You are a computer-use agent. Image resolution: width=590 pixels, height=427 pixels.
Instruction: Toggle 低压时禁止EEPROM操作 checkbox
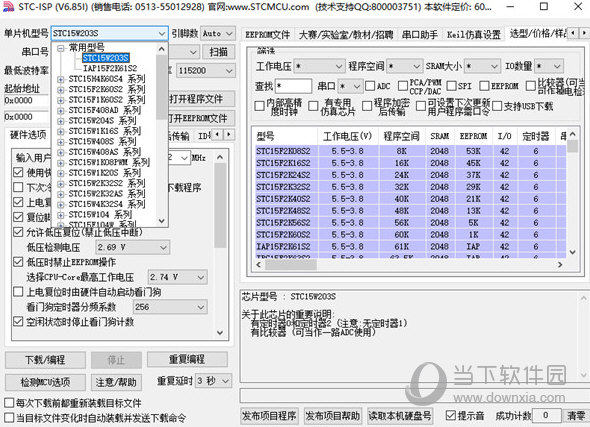(x=18, y=262)
